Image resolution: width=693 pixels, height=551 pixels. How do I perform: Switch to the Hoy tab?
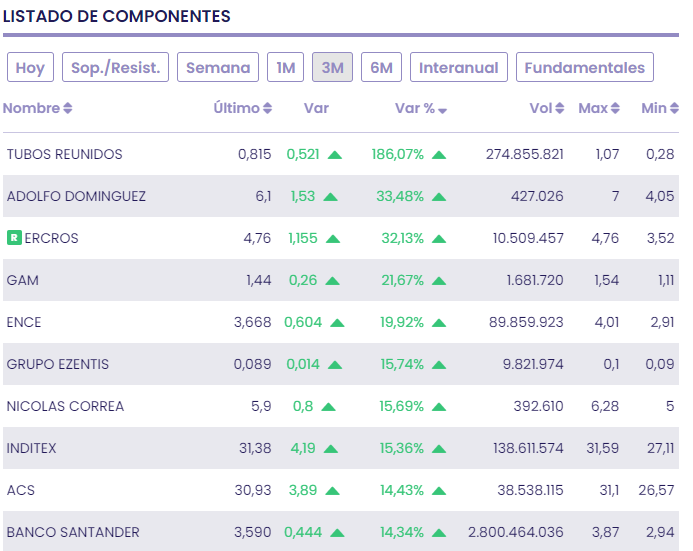click(30, 67)
